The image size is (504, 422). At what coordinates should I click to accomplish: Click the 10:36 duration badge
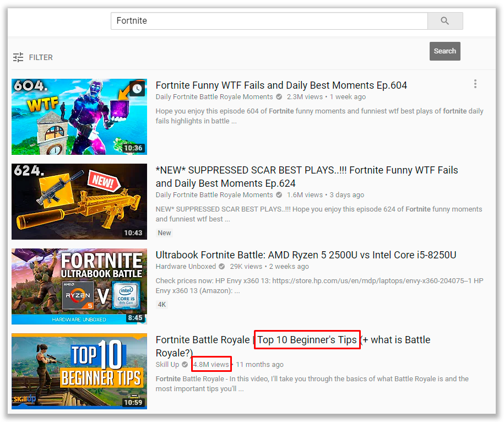point(133,148)
